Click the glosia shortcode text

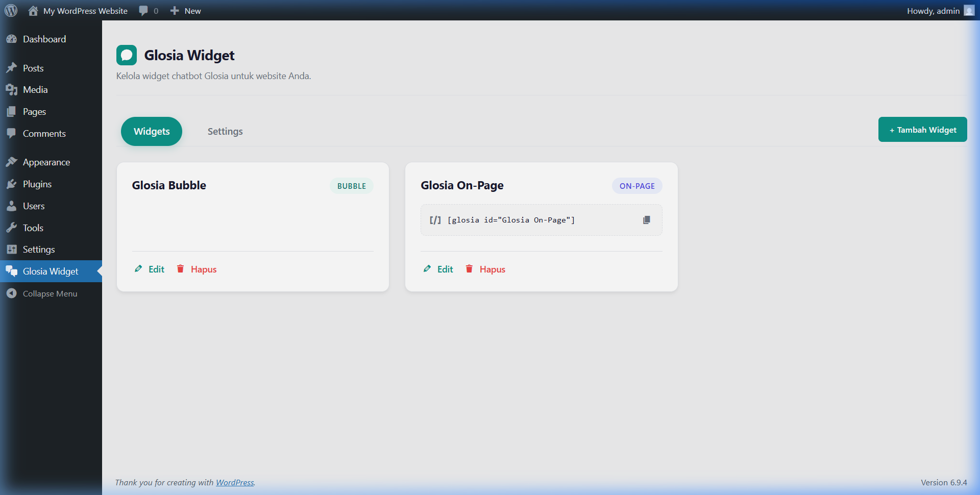pyautogui.click(x=511, y=220)
